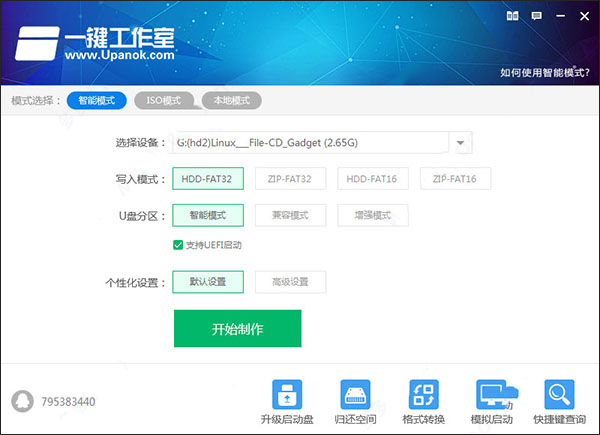The width and height of the screenshot is (600, 435).
Task: Choose 增强模式 for U盘分区
Action: coord(373,215)
